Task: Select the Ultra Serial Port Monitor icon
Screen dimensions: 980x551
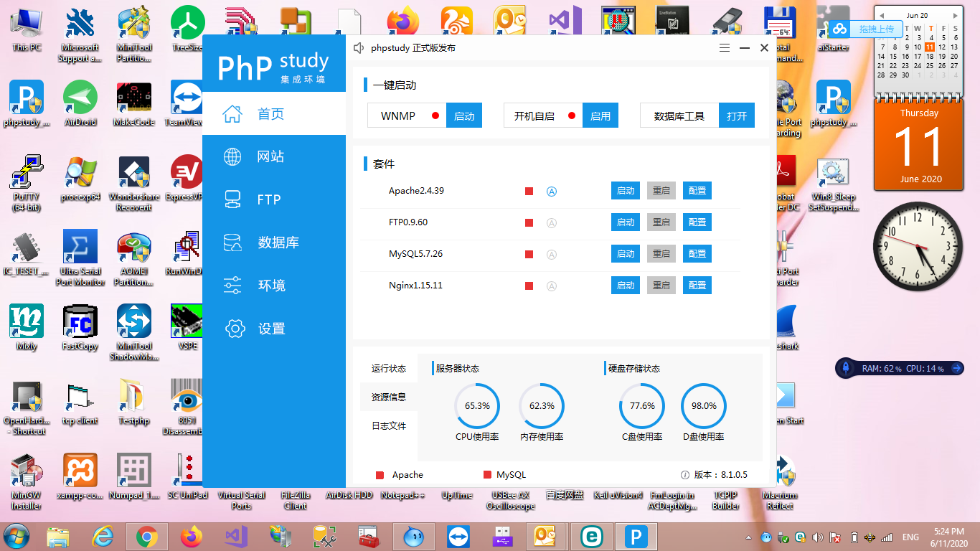Action: (80, 257)
